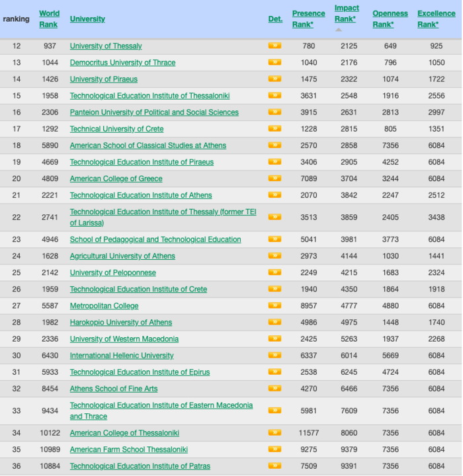Open Technological Education Institute of Piraeus link
The image size is (463, 476).
pos(142,162)
